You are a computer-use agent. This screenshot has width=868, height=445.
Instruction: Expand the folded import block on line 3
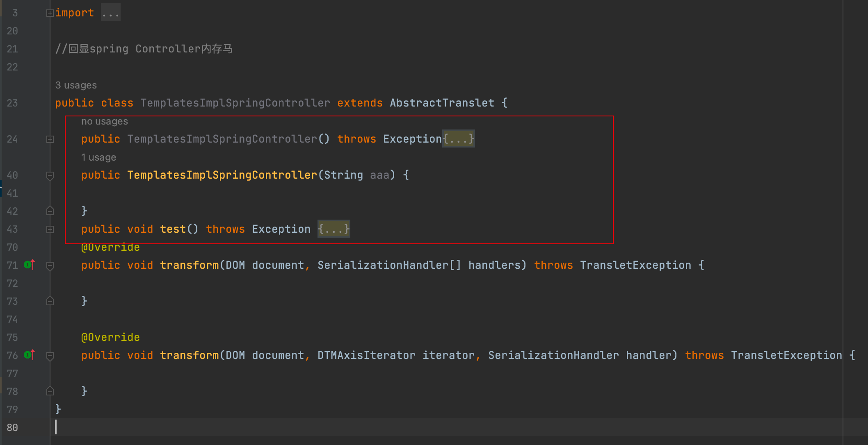(x=50, y=13)
